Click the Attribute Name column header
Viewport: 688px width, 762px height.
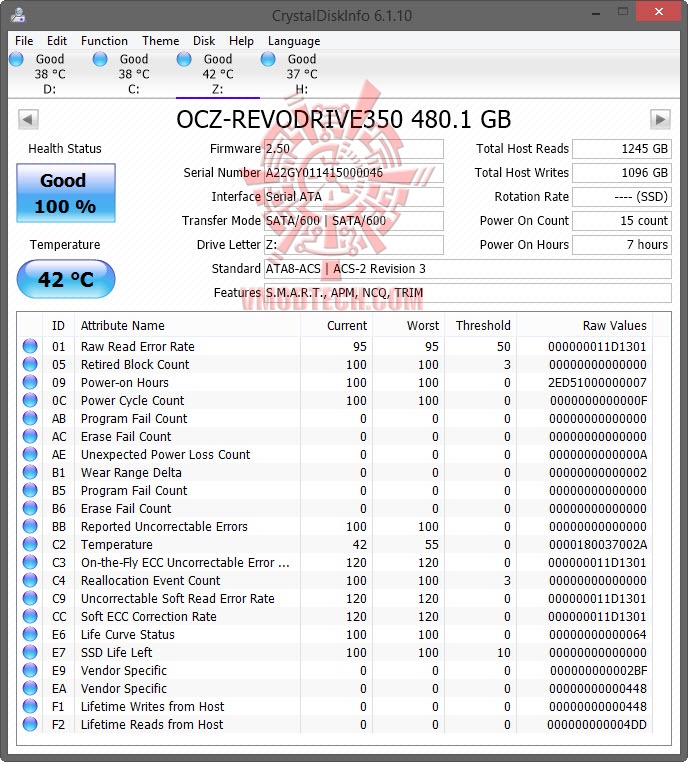[188, 325]
